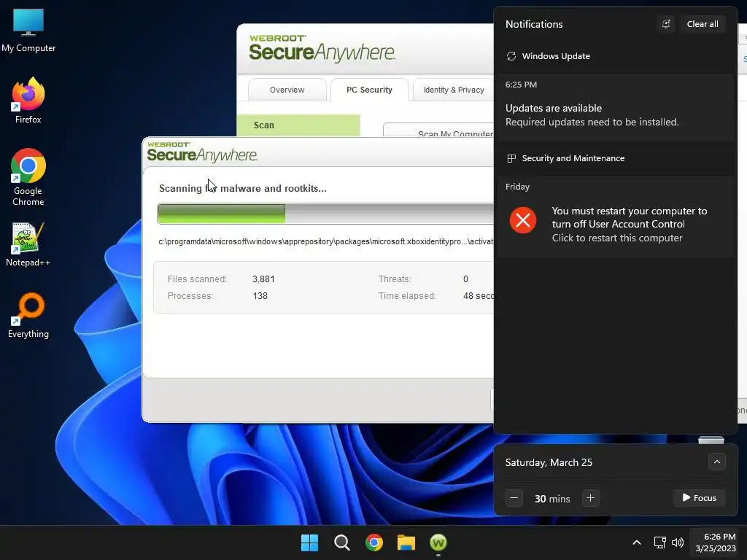Click Webroot icon in the taskbar
The width and height of the screenshot is (747, 560).
pyautogui.click(x=438, y=542)
